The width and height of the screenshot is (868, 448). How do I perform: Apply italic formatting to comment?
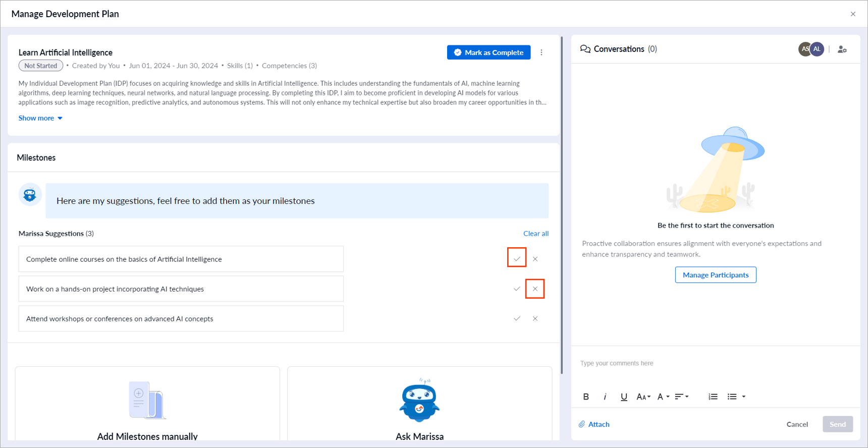pyautogui.click(x=605, y=397)
